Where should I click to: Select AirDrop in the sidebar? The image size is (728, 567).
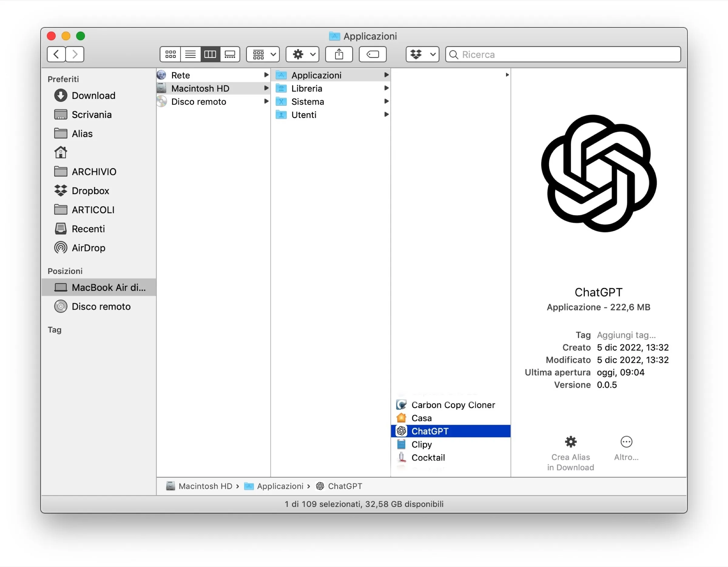(x=88, y=248)
